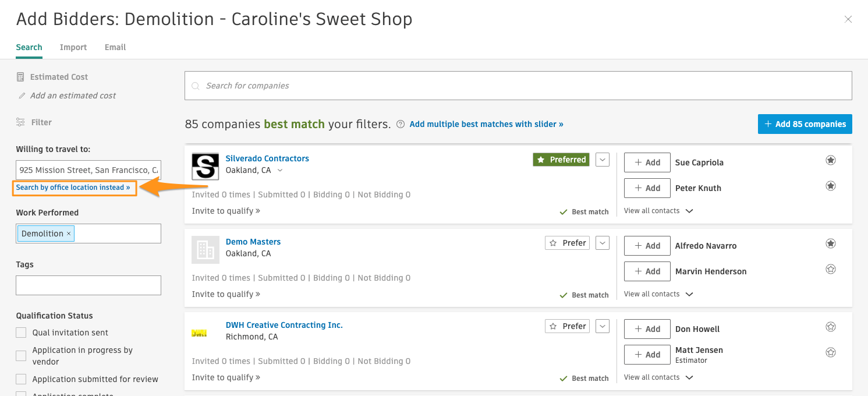Click the help icon next to best match
This screenshot has height=396, width=868.
(401, 124)
